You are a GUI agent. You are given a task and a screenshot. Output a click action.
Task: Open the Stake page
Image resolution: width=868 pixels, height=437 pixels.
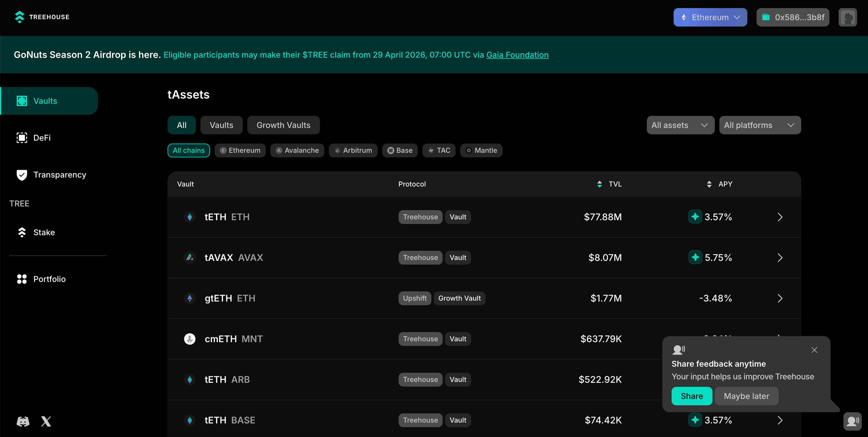click(x=36, y=232)
